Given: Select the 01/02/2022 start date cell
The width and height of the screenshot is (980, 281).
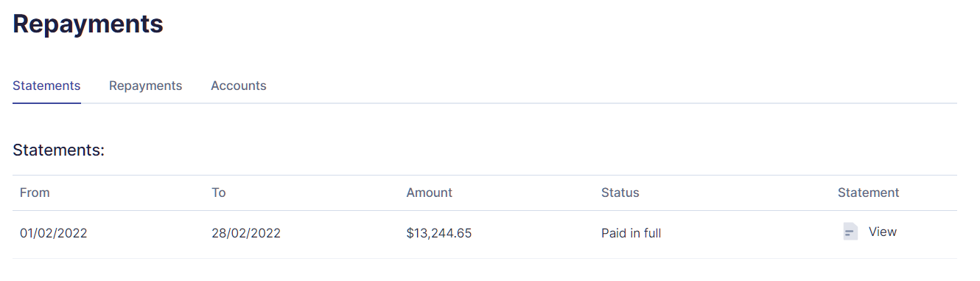Looking at the screenshot, I should (53, 233).
